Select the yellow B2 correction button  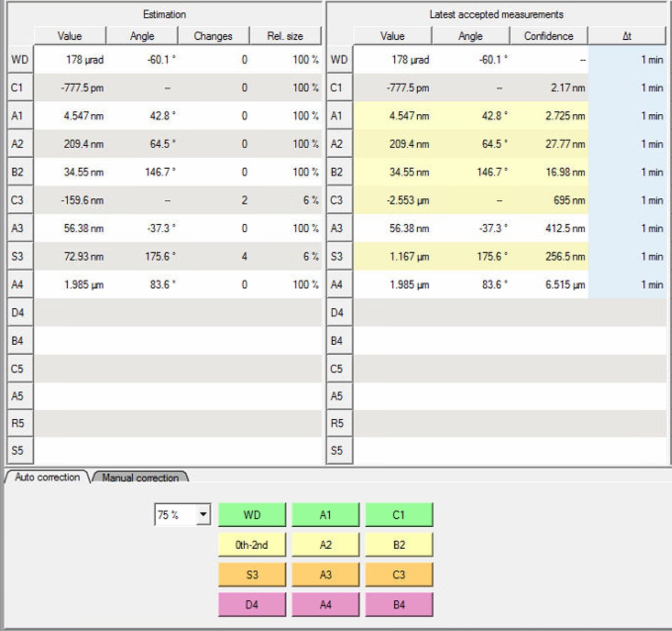[x=399, y=545]
